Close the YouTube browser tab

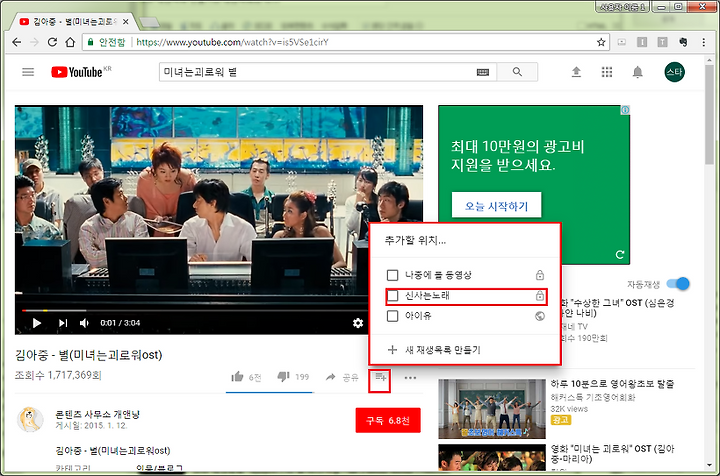pyautogui.click(x=125, y=22)
